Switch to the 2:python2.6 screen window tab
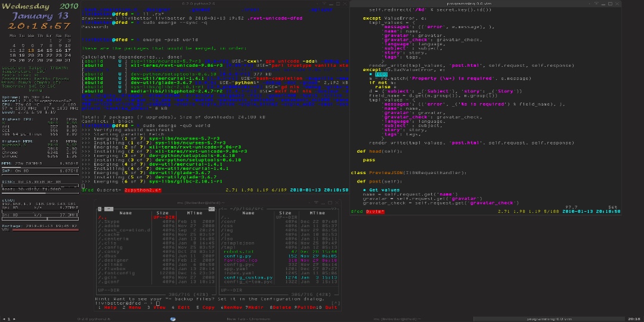The image size is (644, 322). point(143,190)
